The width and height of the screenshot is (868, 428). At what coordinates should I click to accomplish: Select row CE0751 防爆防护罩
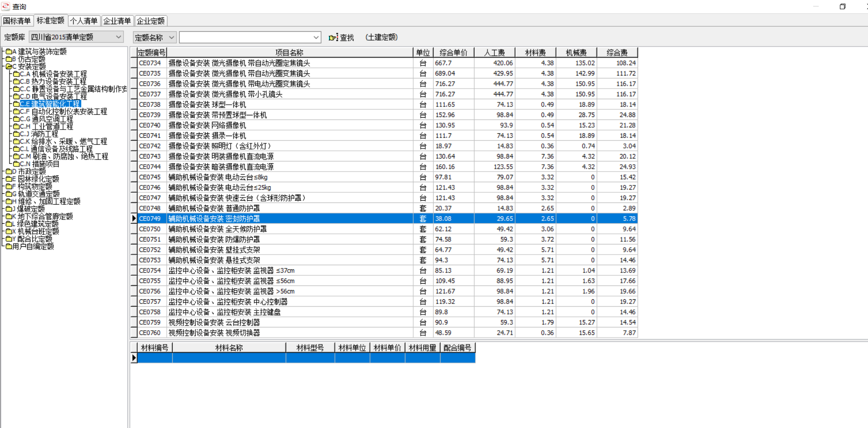[387, 239]
